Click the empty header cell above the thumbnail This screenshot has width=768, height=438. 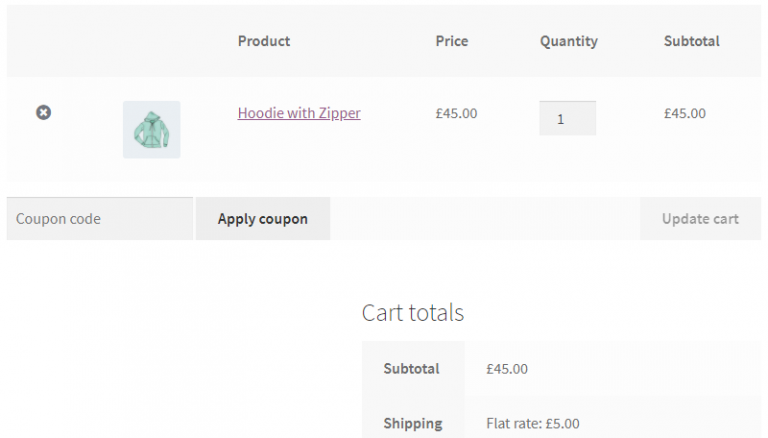click(x=151, y=41)
